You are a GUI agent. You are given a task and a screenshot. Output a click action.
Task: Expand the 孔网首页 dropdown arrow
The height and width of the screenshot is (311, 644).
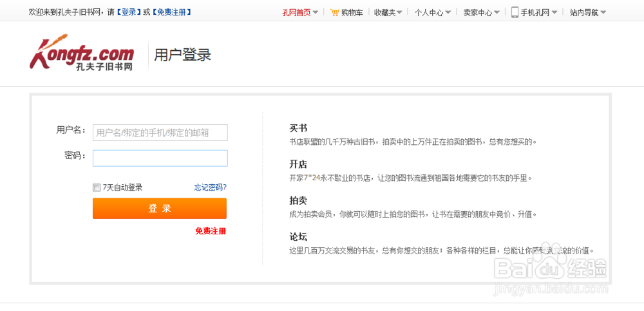(x=316, y=12)
